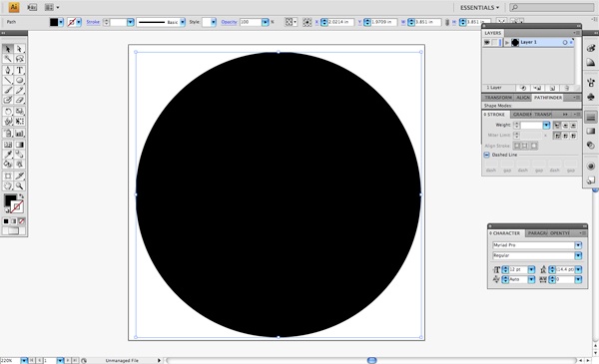Viewport: 599px width, 364px height.
Task: Open the Opacity link in control bar
Action: pos(229,22)
